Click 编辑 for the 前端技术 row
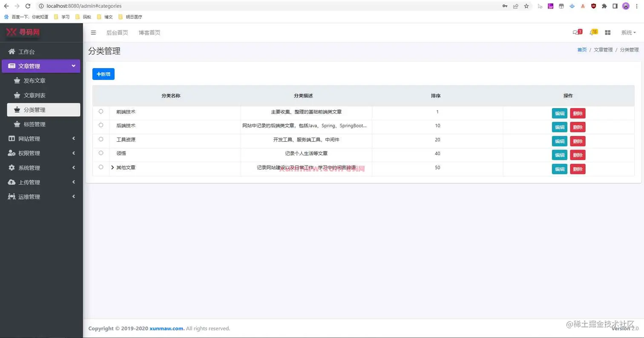 click(x=560, y=113)
